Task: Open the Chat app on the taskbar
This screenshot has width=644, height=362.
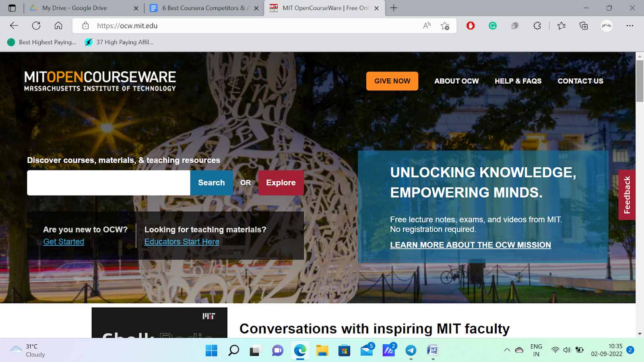Action: [278, 350]
